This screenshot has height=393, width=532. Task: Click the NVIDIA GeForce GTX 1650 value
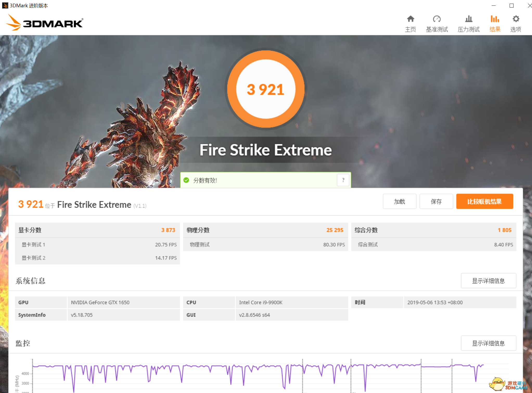click(x=100, y=302)
